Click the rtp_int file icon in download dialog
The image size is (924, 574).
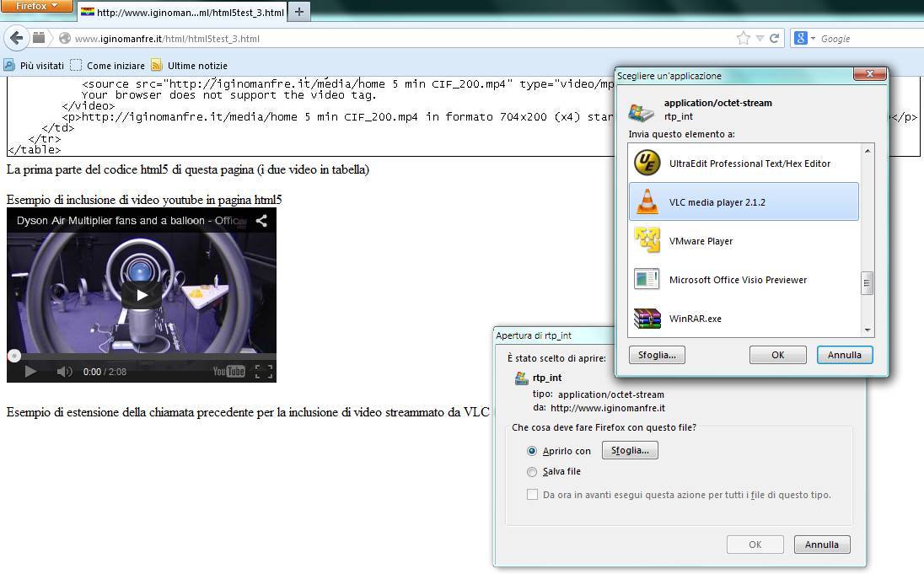[522, 378]
